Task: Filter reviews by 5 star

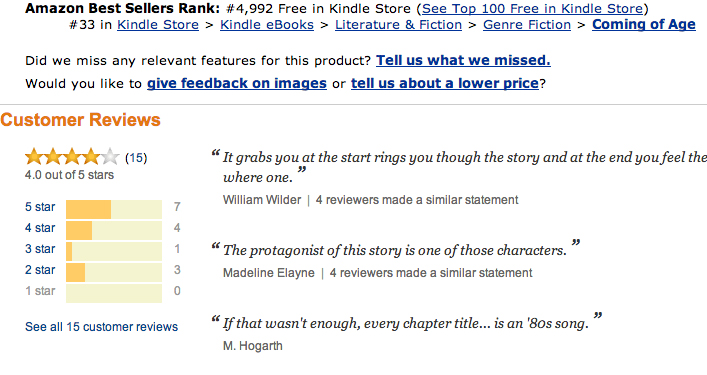Action: 40,207
